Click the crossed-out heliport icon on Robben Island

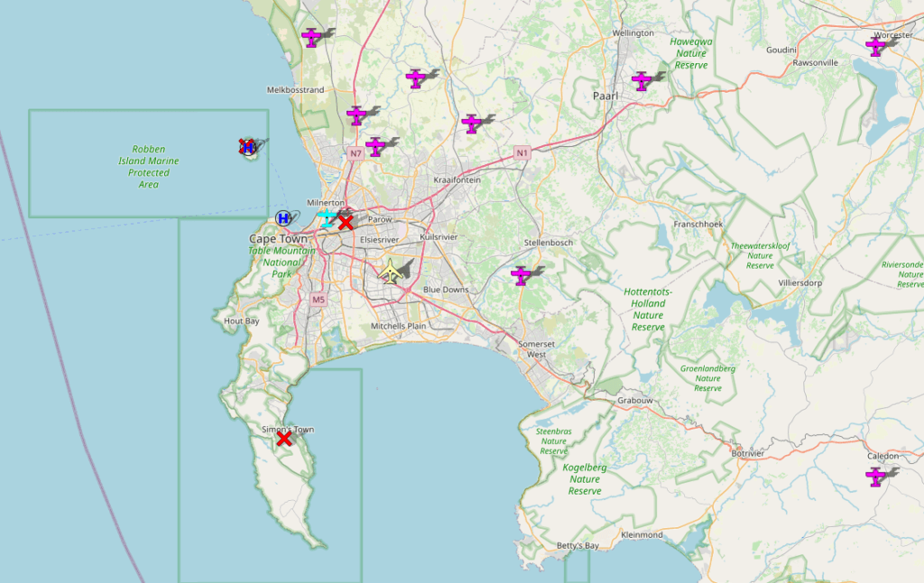tap(247, 146)
